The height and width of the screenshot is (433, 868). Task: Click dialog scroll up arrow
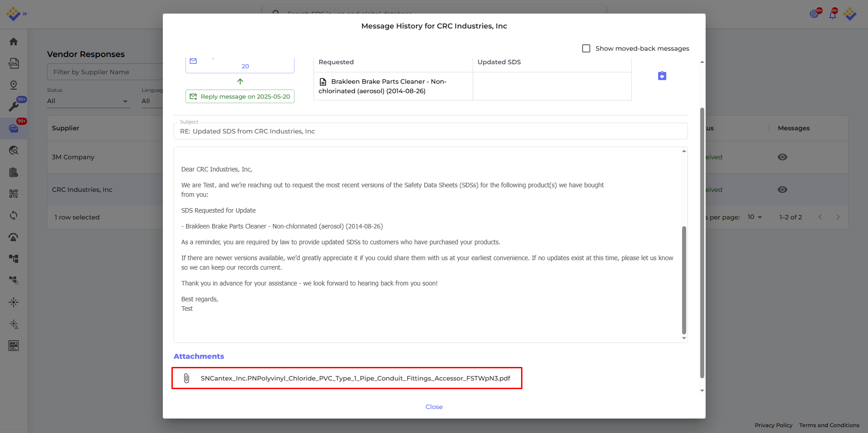point(702,62)
